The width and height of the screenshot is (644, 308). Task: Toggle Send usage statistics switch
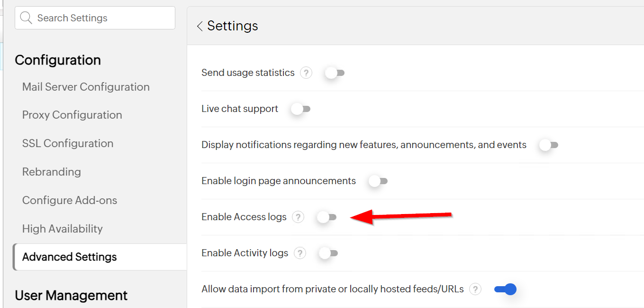tap(335, 73)
